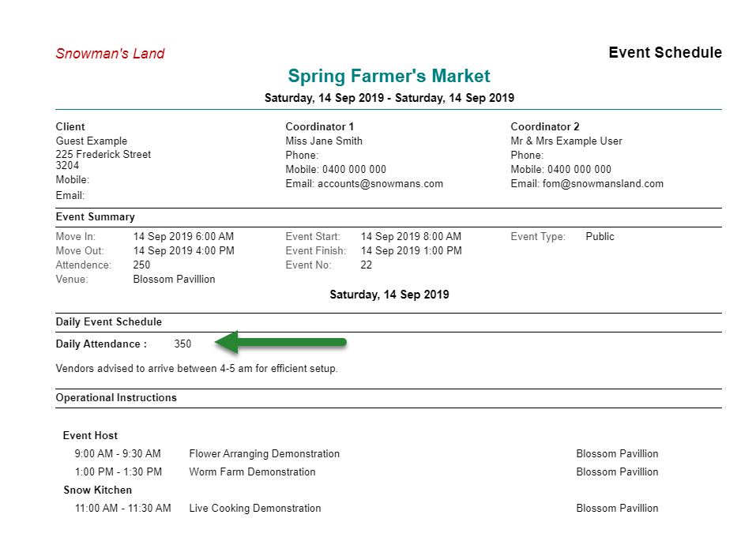This screenshot has height=556, width=756.
Task: Click the Daily Event Schedule header
Action: tap(108, 321)
